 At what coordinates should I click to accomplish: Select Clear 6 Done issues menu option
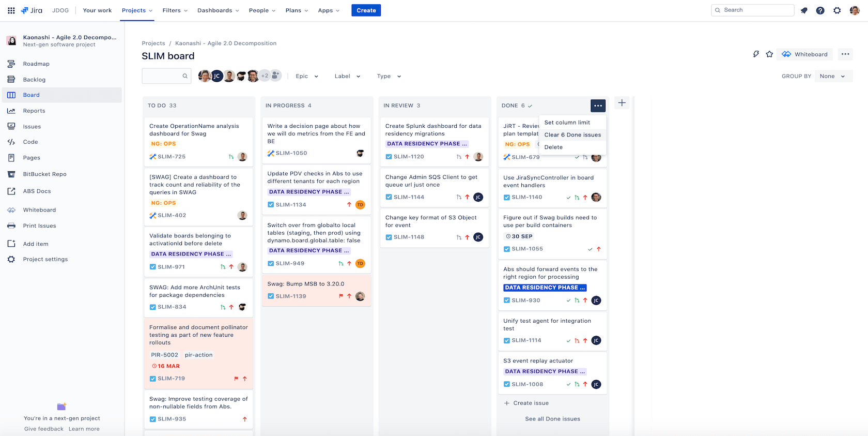coord(572,135)
